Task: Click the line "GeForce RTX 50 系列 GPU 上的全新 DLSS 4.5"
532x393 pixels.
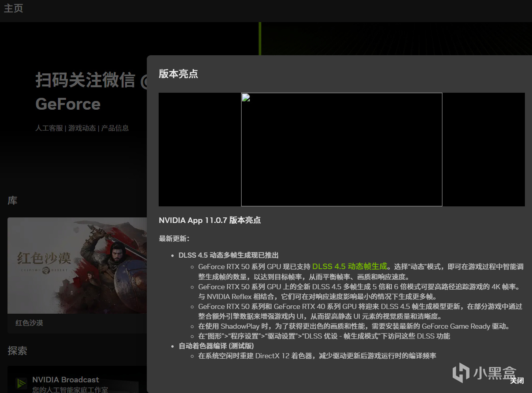Action: point(360,292)
